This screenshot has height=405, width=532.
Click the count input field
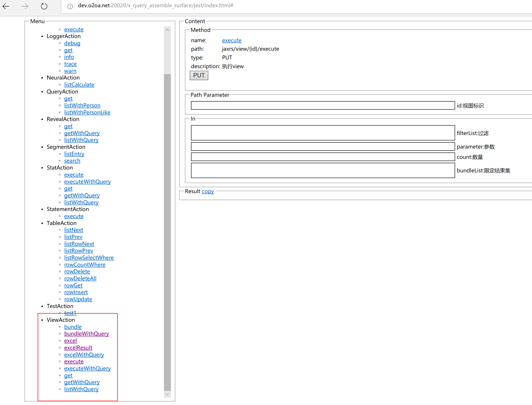tap(323, 157)
